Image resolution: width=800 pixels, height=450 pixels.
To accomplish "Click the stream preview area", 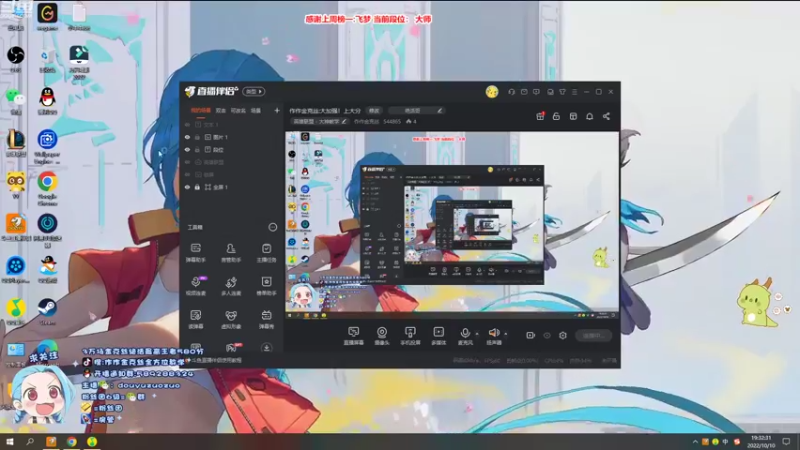I will pos(452,226).
